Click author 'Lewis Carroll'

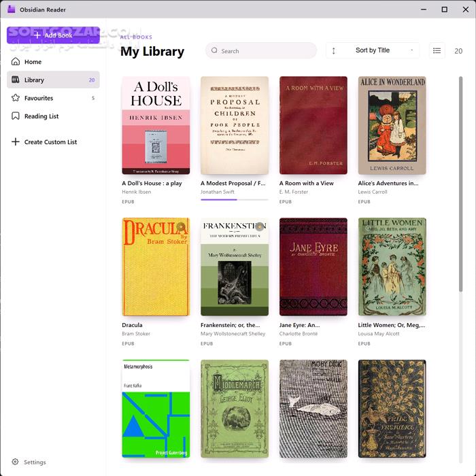(373, 192)
